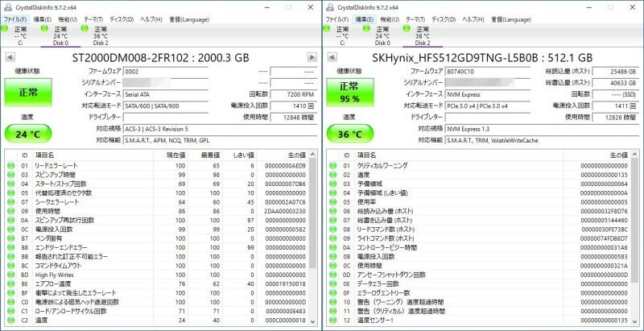Open 編集(E) menu in left window
This screenshot has width=644, height=331.
tap(43, 19)
